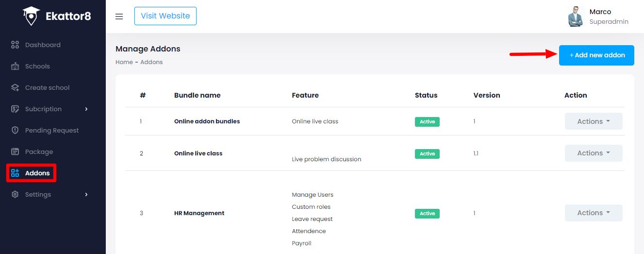This screenshot has width=644, height=254.
Task: Click the Package icon in sidebar
Action: 15,152
